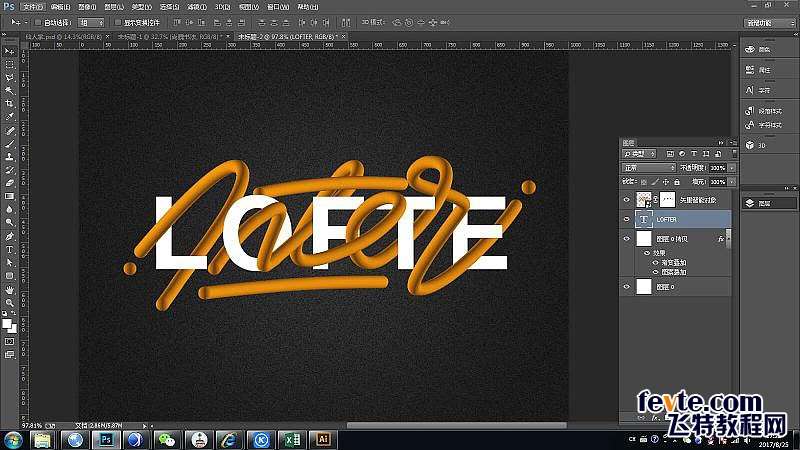Open the 3D menu
The width and height of the screenshot is (800, 450).
click(x=222, y=7)
